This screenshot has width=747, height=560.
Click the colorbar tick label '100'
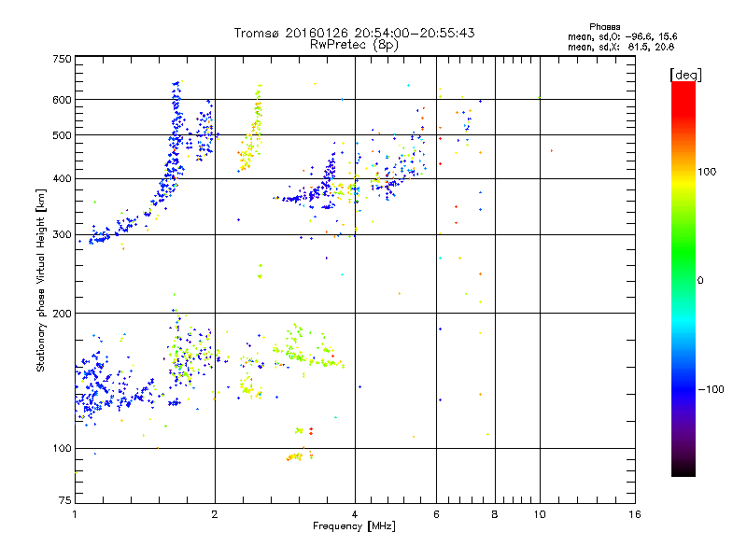click(x=707, y=172)
